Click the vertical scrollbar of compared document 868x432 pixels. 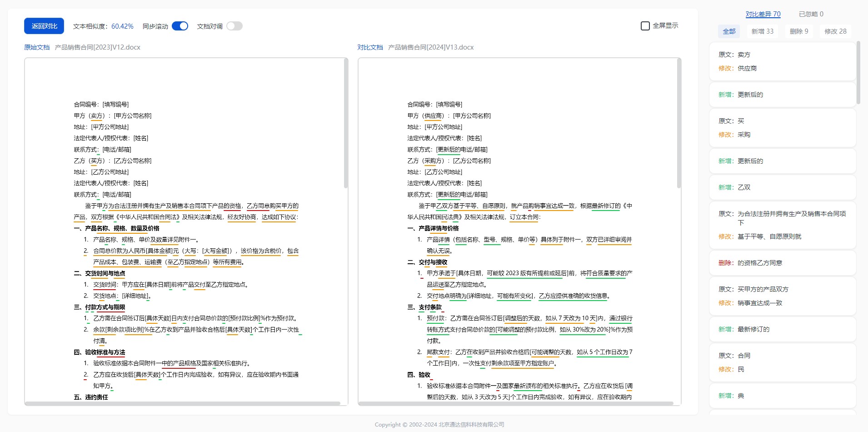pos(679,124)
